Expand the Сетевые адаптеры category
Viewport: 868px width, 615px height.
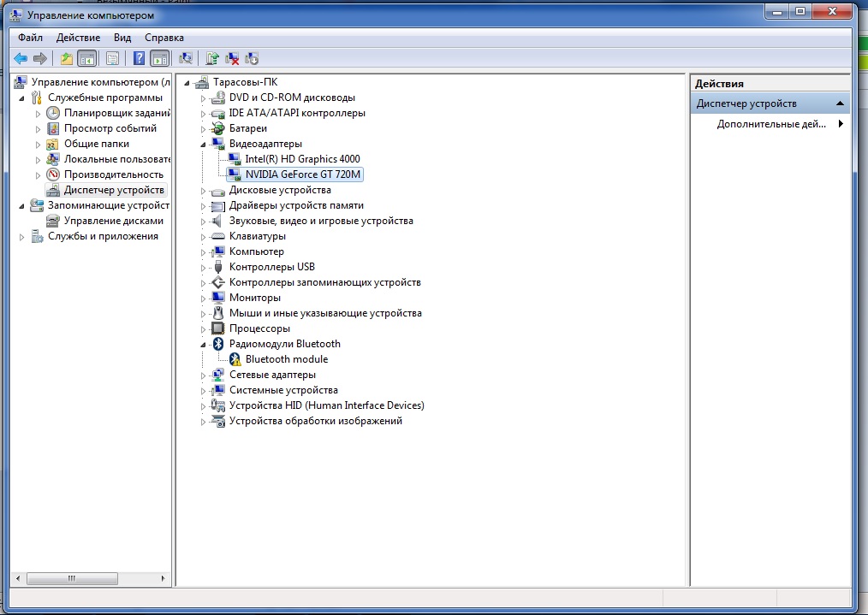pyautogui.click(x=204, y=375)
